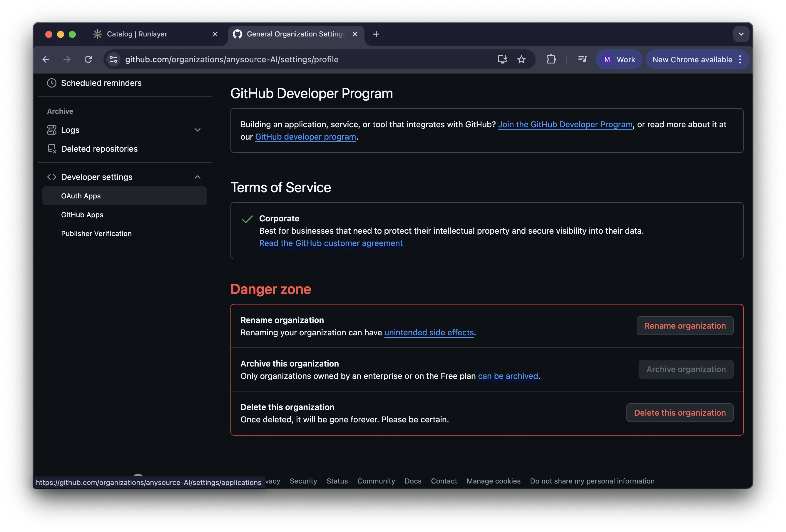Click the Runlayer tab favicon
786x532 pixels.
97,34
